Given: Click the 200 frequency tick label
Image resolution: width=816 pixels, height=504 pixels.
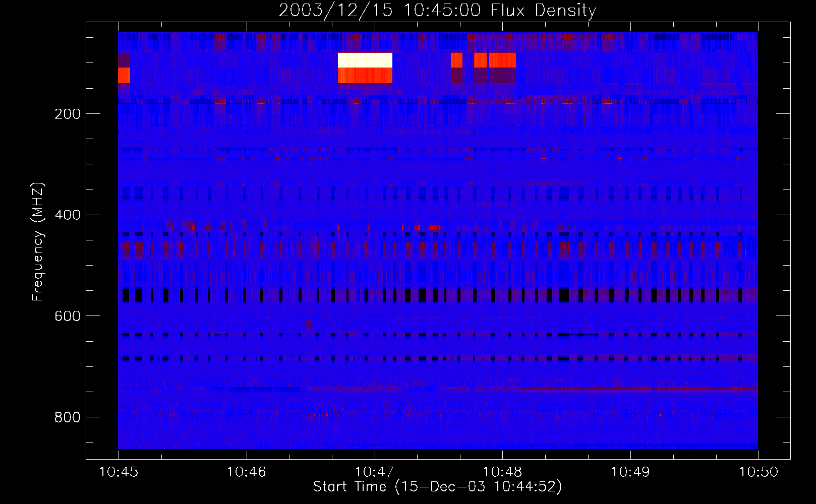Looking at the screenshot, I should (67, 114).
